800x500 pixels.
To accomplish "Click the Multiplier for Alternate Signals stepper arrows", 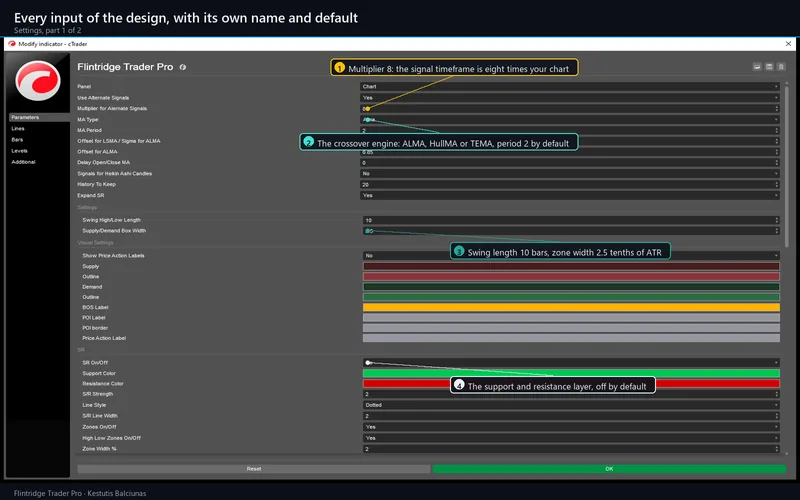I will click(777, 109).
